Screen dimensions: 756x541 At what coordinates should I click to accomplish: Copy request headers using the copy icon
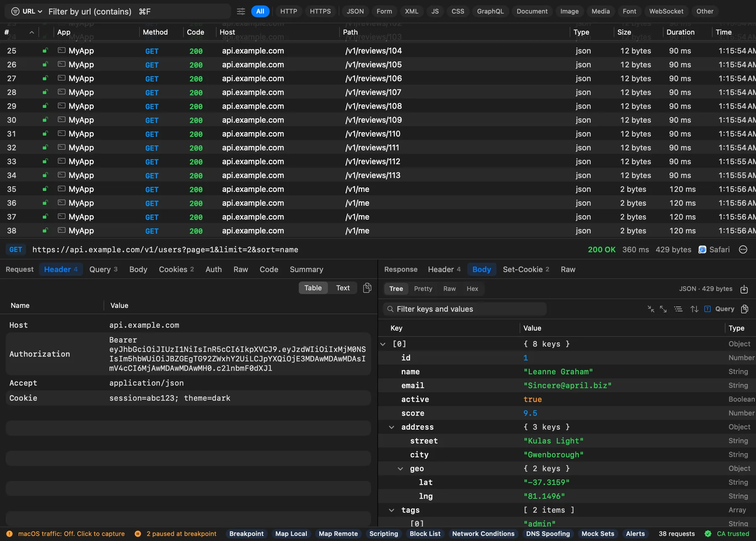[367, 288]
